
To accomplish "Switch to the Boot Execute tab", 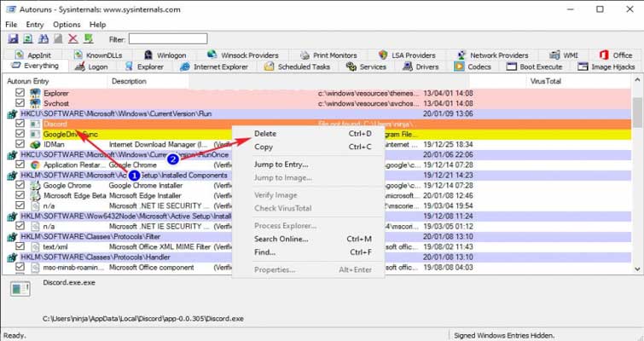I will pos(534,66).
